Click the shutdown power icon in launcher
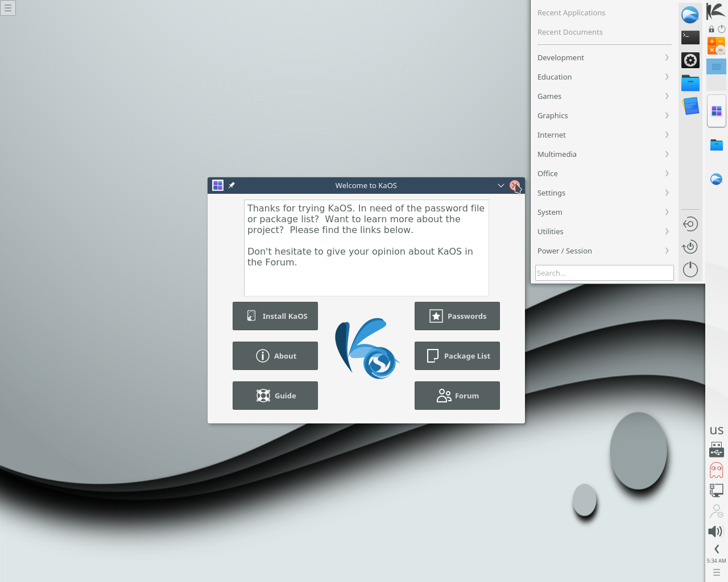This screenshot has width=728, height=582. tap(690, 269)
